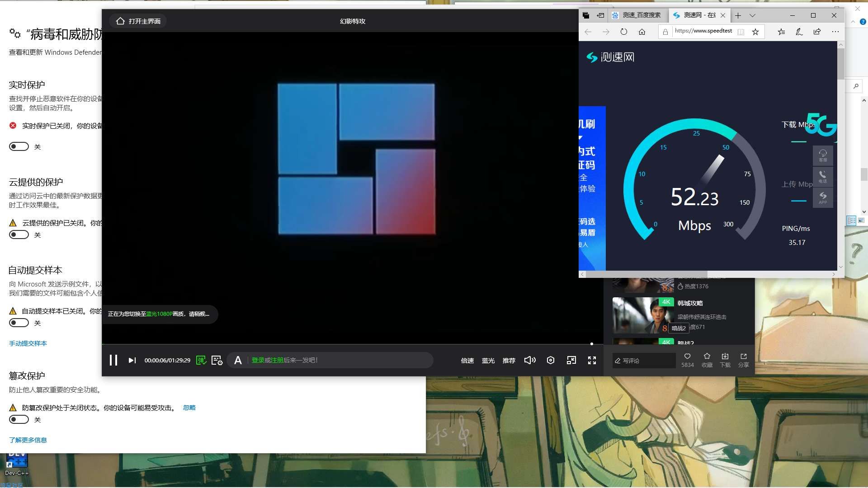Close the 测速网 browser tab
The image size is (868, 488).
coord(723,15)
